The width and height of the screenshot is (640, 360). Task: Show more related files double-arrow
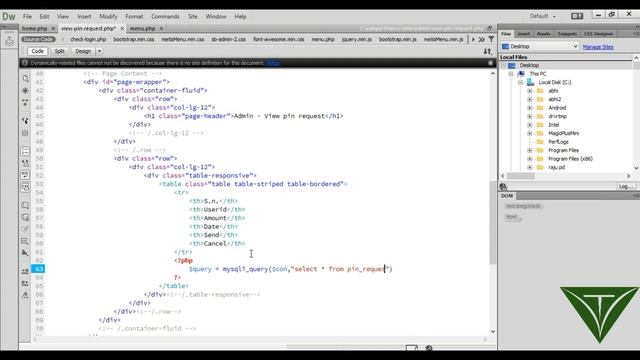pos(482,40)
